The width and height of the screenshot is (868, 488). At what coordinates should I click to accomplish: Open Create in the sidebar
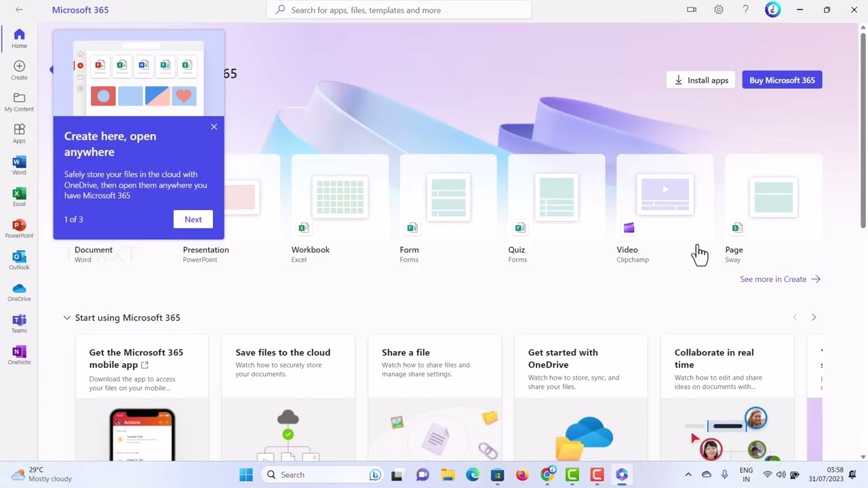(19, 70)
